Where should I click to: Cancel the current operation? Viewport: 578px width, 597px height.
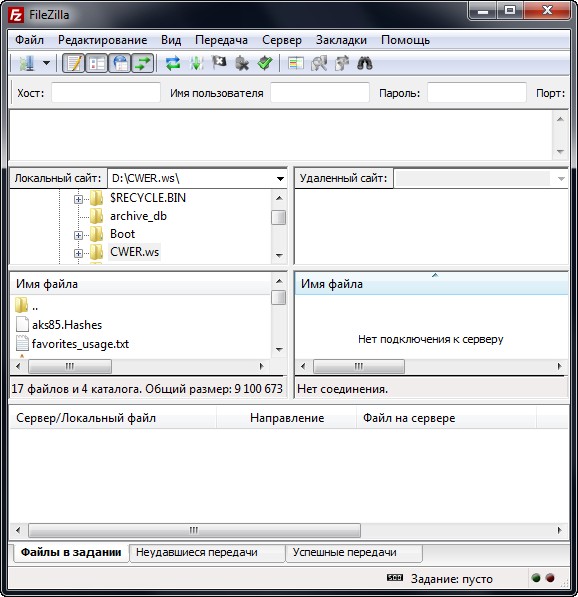point(219,63)
